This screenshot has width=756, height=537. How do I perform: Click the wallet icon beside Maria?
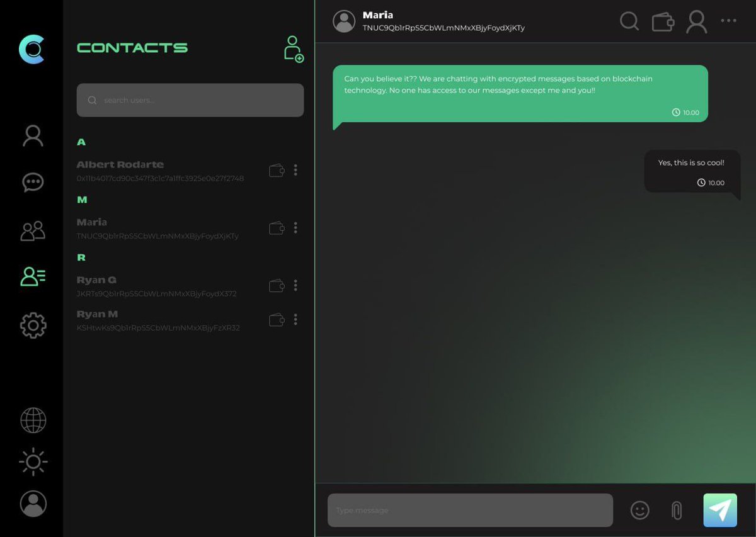pos(276,227)
